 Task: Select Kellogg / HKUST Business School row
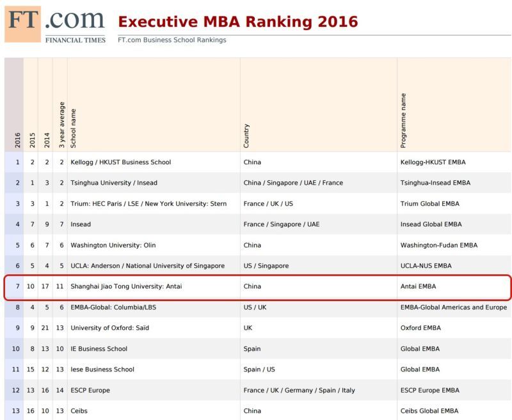(258, 162)
